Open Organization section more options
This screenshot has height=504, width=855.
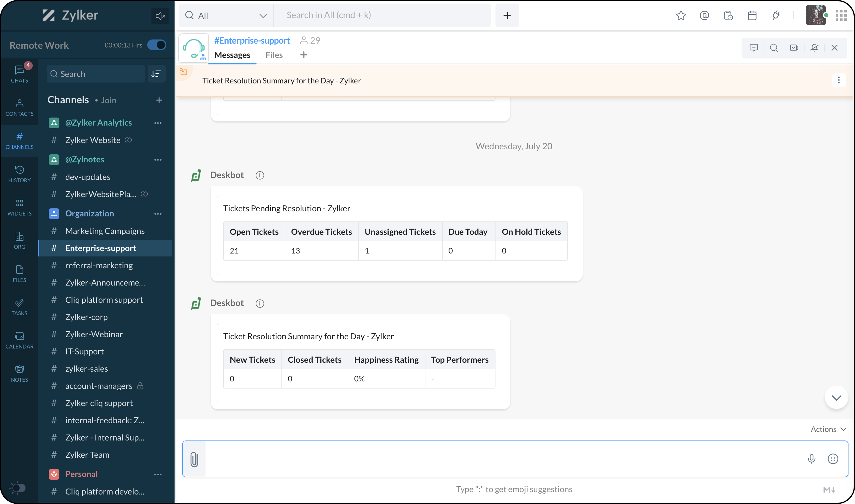pyautogui.click(x=158, y=214)
